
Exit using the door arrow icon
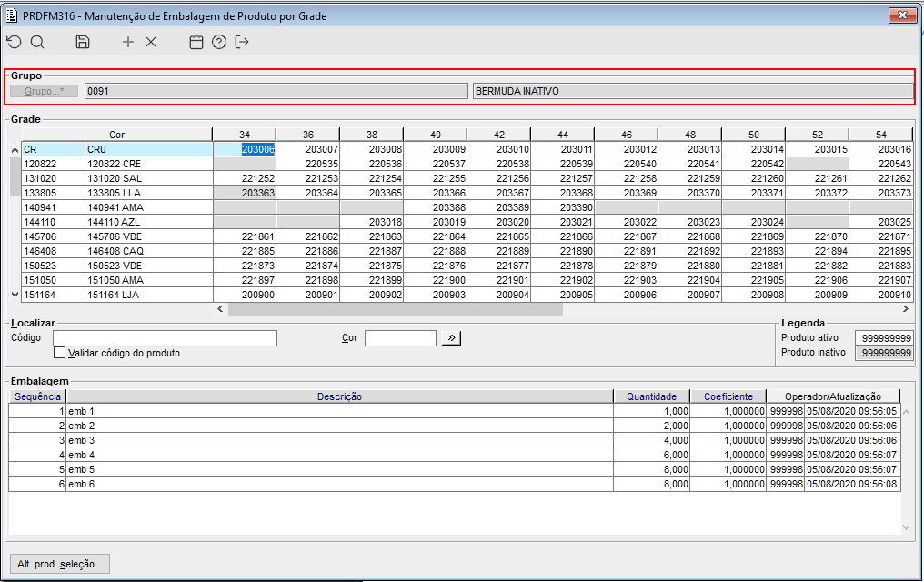coord(242,42)
